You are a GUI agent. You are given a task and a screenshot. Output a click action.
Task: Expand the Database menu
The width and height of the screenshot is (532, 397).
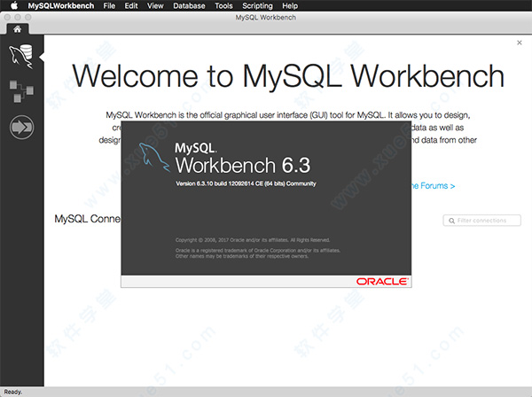188,5
